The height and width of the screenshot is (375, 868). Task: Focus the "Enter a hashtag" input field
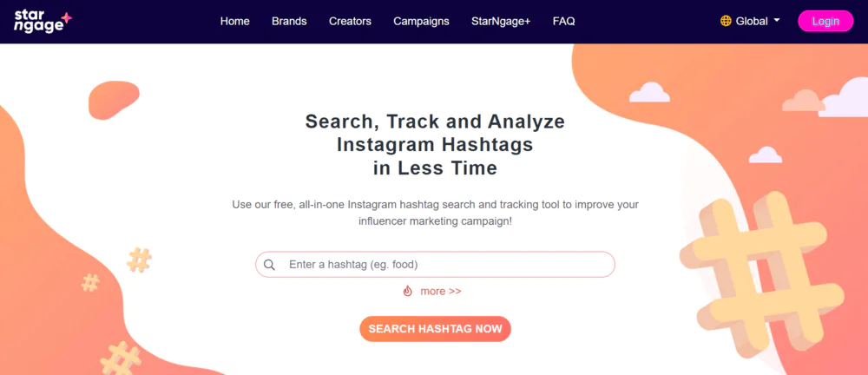tap(443, 265)
